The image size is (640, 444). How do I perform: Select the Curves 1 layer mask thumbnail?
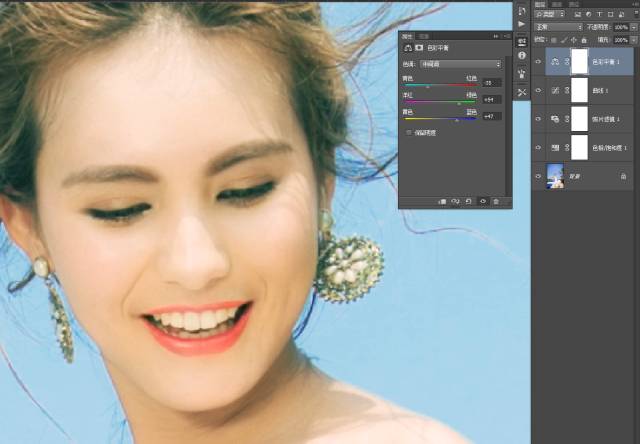click(579, 90)
